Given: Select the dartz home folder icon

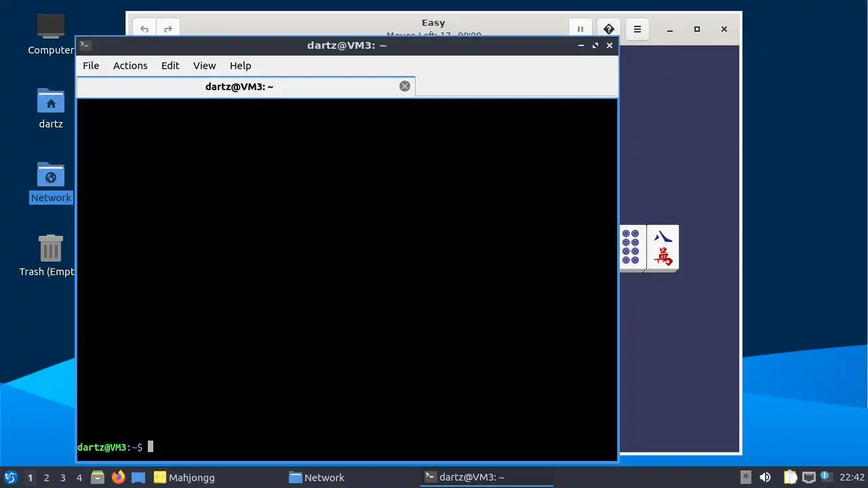Looking at the screenshot, I should click(51, 108).
